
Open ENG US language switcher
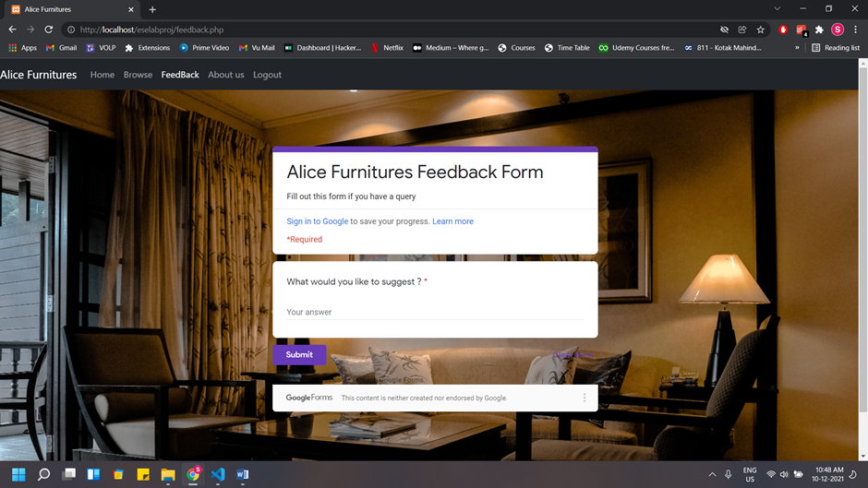coord(750,475)
